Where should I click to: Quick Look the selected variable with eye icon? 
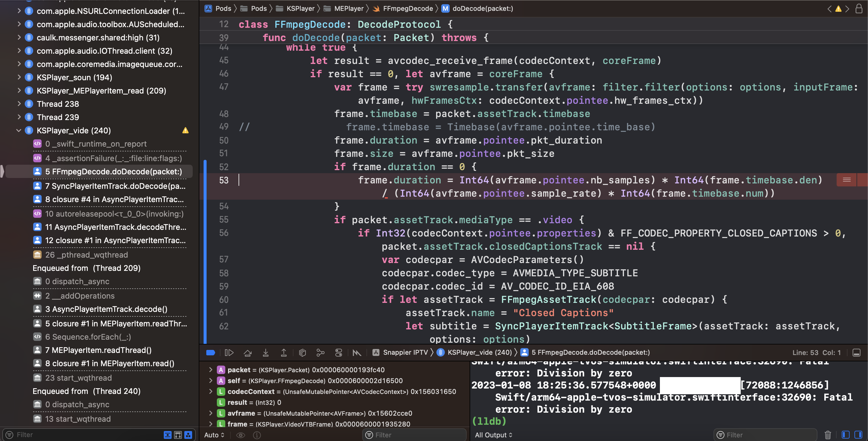point(240,435)
